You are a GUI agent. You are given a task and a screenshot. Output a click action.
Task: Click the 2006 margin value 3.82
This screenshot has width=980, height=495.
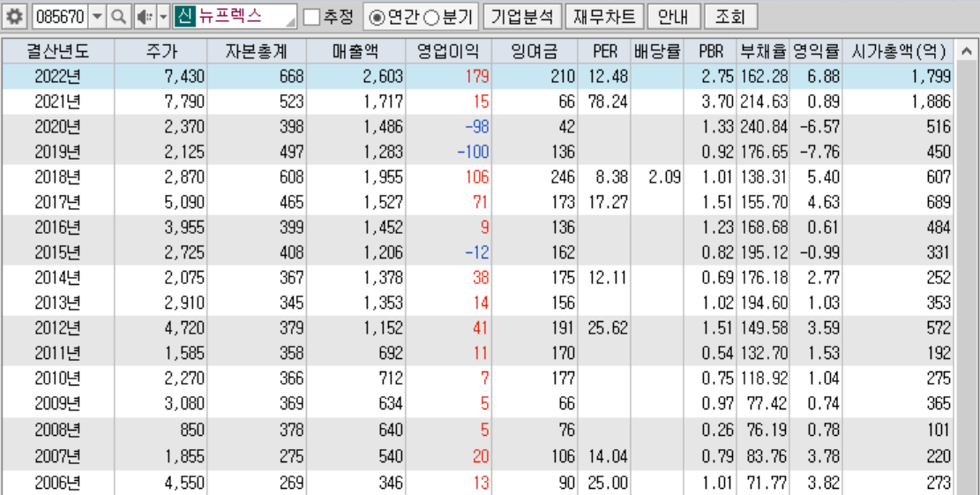tap(824, 483)
